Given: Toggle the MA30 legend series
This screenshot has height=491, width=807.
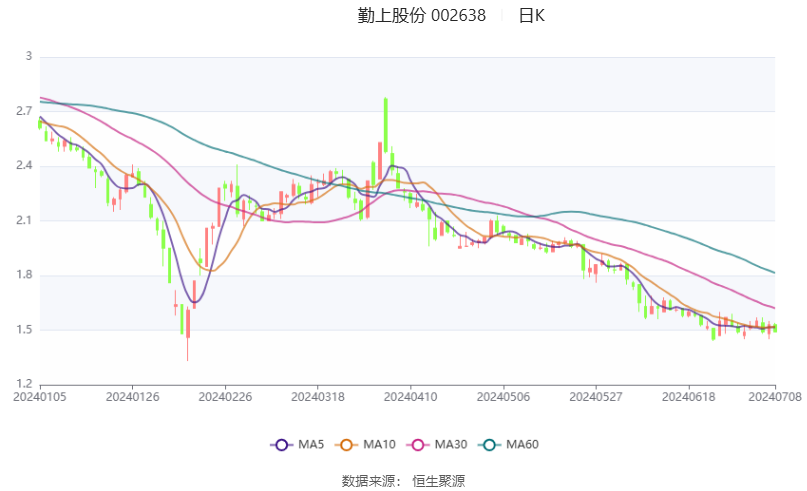Looking at the screenshot, I should pyautogui.click(x=436, y=445).
